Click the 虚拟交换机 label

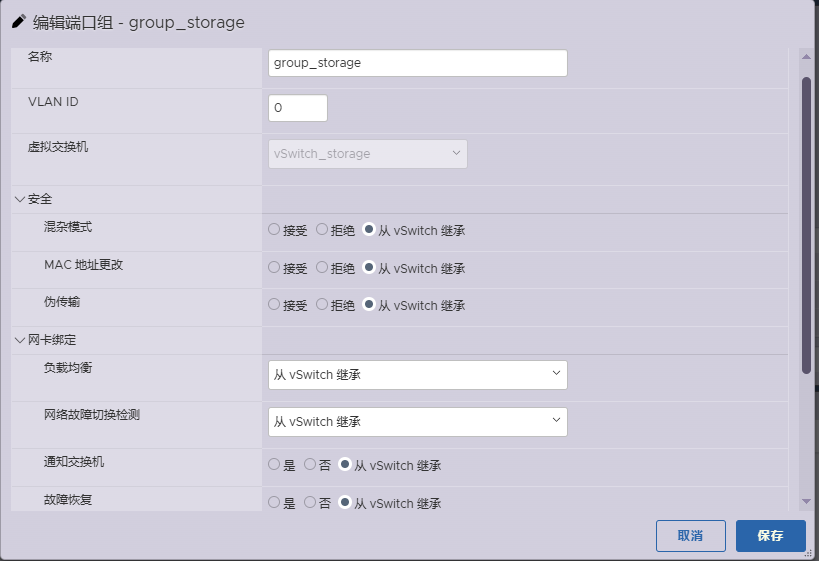pos(58,147)
